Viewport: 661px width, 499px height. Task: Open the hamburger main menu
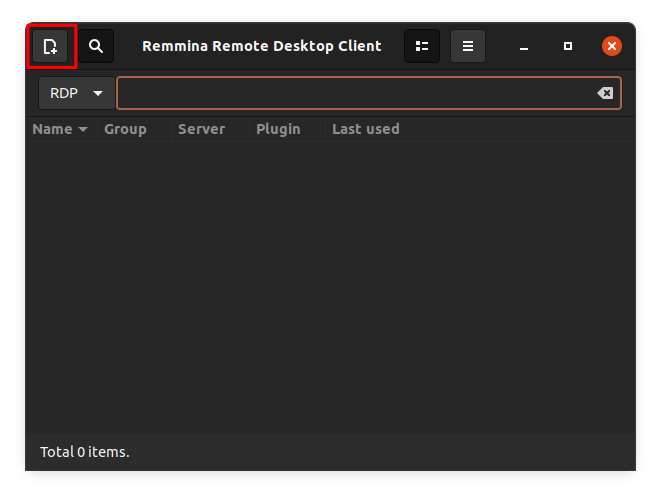(468, 46)
